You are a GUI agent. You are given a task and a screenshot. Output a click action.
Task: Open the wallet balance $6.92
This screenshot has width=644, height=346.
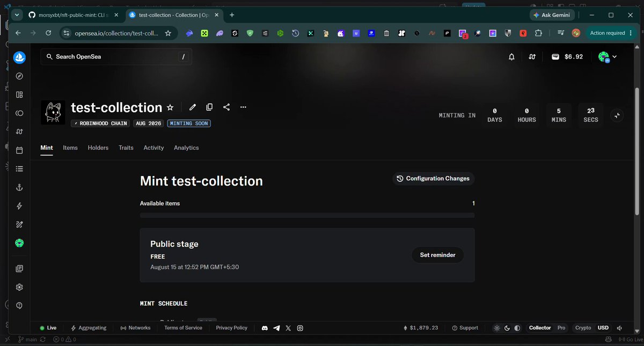pos(567,56)
